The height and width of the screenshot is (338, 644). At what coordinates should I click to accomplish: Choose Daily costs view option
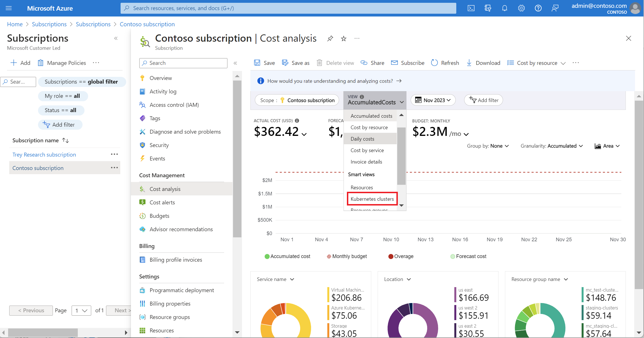point(362,139)
